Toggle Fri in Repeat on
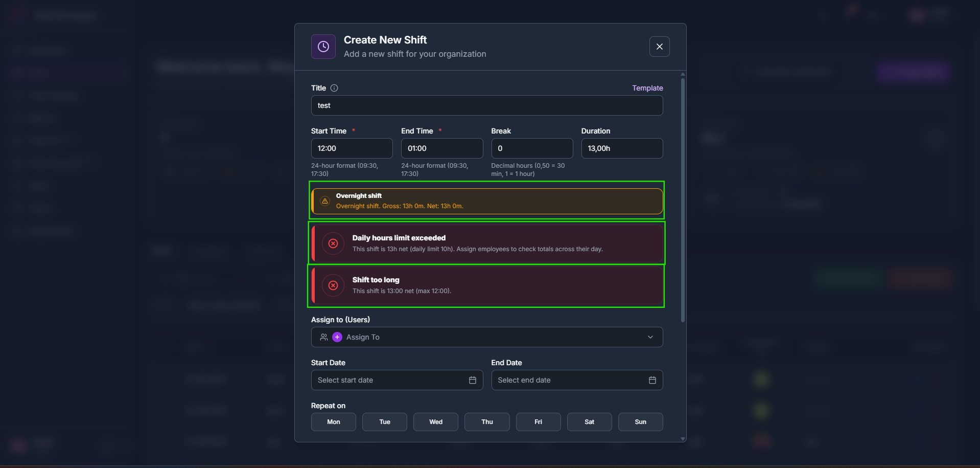Screen dimensions: 980x468 tap(539, 422)
